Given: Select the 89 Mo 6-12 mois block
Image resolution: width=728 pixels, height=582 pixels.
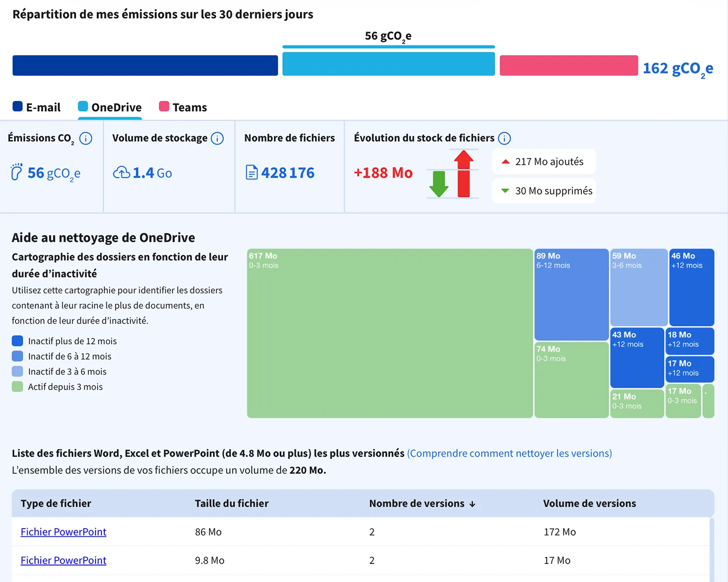Looking at the screenshot, I should tap(572, 294).
